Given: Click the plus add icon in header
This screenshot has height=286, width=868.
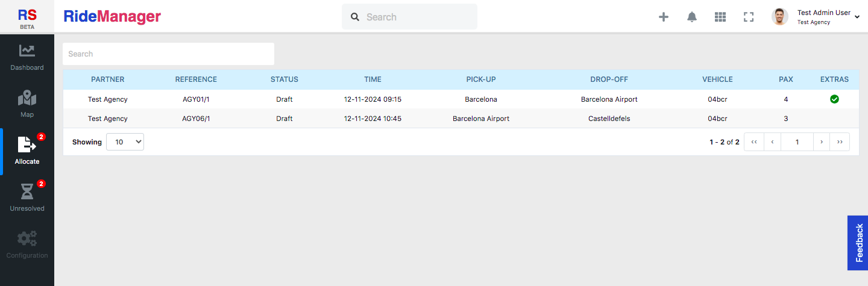Looking at the screenshot, I should (x=664, y=17).
